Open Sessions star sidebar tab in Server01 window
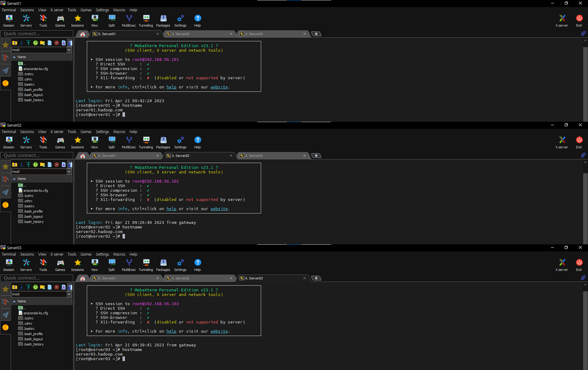Screen dimensions: 588x370 point(6,45)
